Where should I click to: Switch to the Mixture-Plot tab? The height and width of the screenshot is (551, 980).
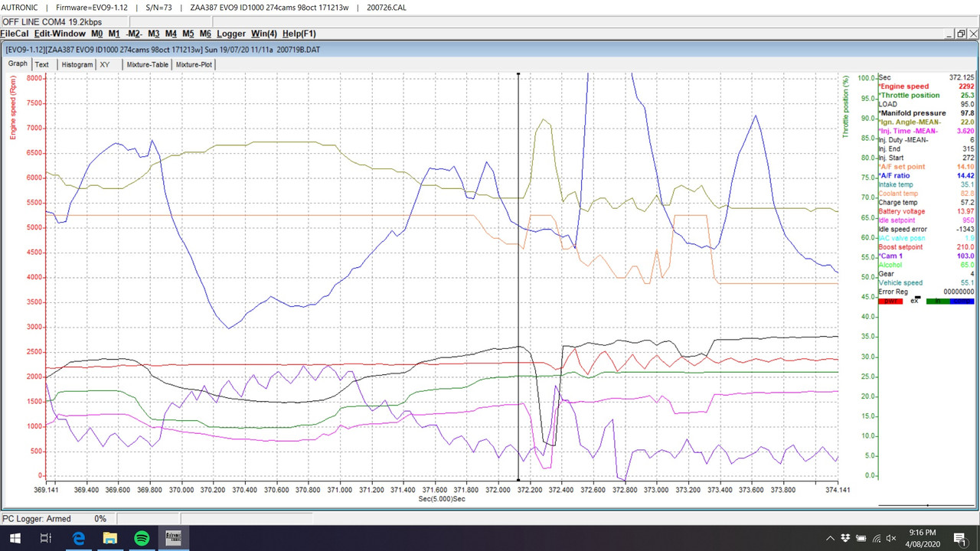pyautogui.click(x=194, y=64)
